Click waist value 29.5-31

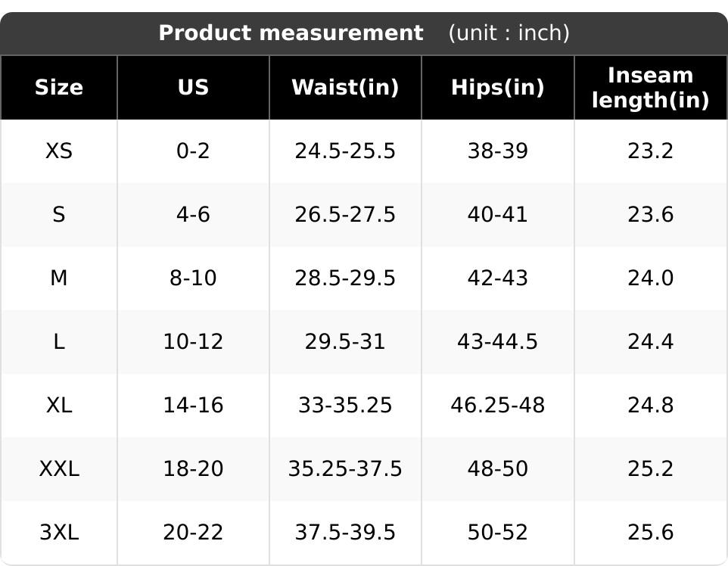pyautogui.click(x=345, y=342)
